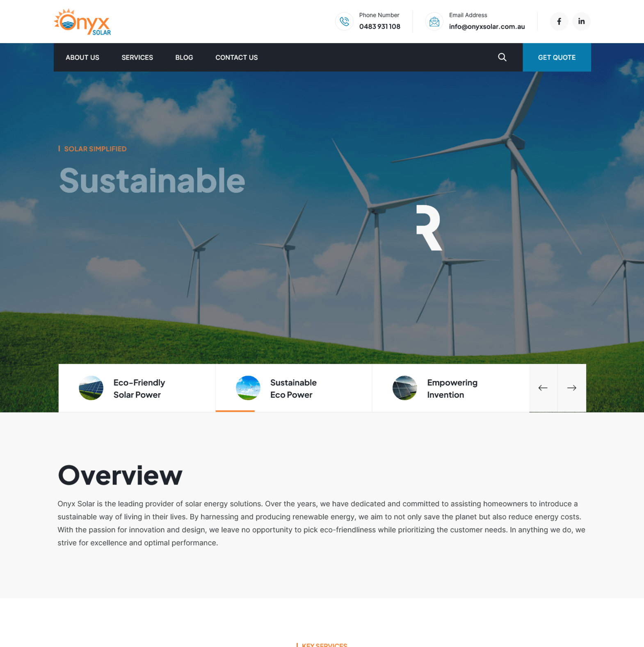The image size is (644, 647).
Task: Go to the Blog page
Action: tap(184, 57)
